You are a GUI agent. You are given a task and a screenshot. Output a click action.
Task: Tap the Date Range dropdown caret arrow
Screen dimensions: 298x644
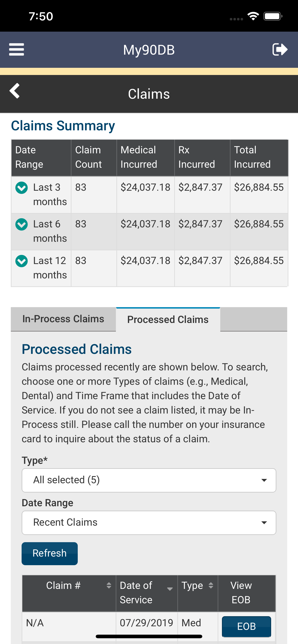click(x=264, y=523)
